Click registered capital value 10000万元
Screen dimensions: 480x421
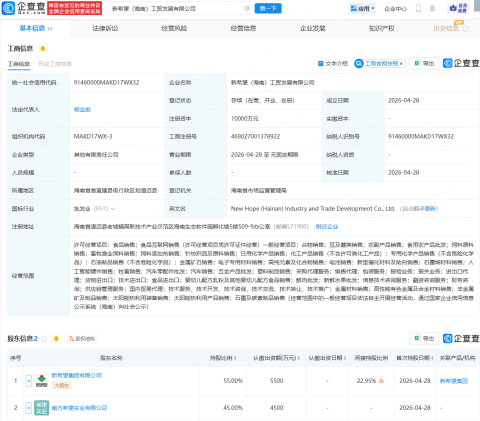click(x=245, y=119)
